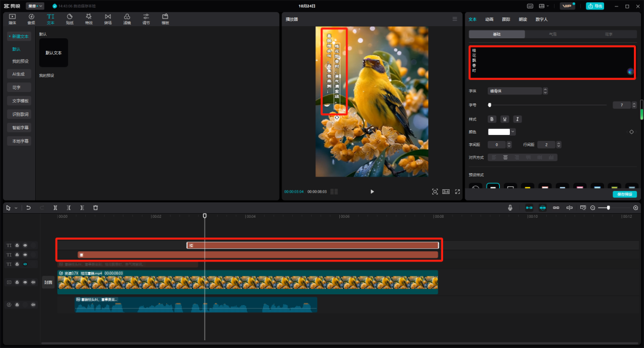Open the 菜单 menu dropdown in title bar

pyautogui.click(x=35, y=6)
